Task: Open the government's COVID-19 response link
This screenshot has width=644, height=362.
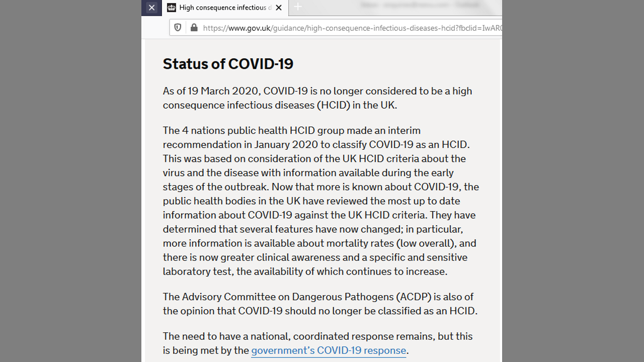Action: point(329,350)
